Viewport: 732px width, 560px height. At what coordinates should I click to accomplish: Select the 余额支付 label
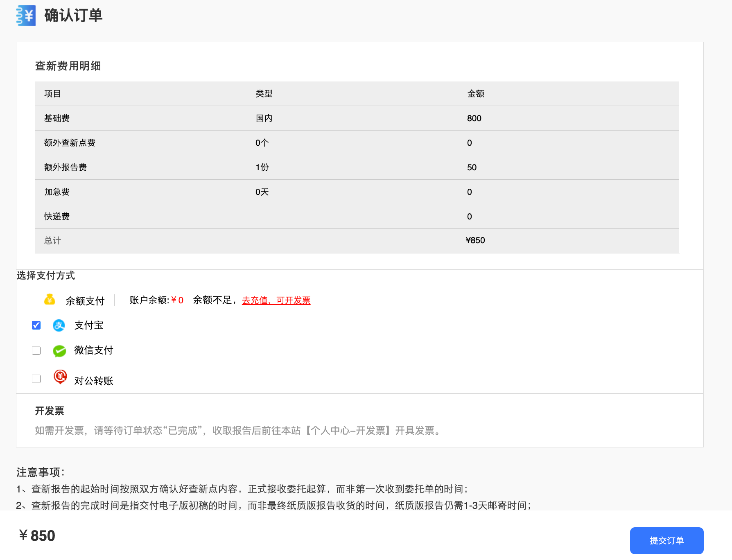click(85, 301)
